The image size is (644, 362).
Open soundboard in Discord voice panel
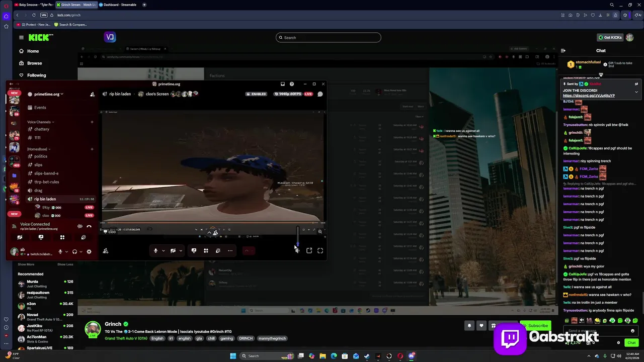(x=84, y=237)
